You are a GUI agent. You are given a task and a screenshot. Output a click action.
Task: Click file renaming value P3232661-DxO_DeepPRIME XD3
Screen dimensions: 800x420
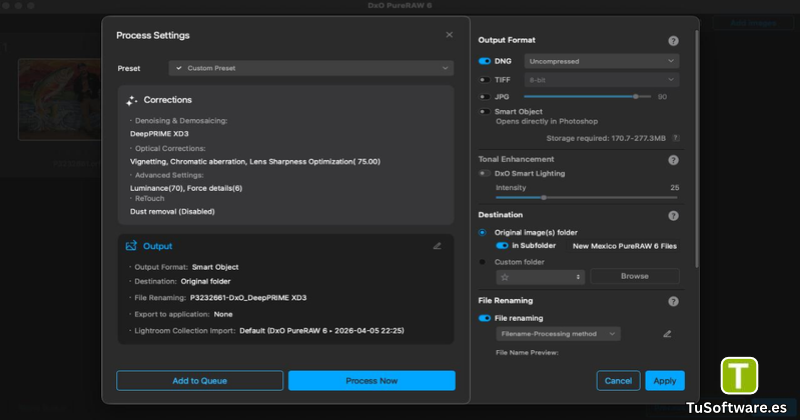point(248,298)
